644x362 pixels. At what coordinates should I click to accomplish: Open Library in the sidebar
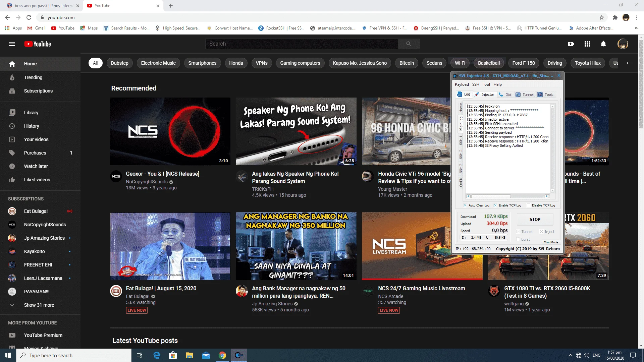(x=40, y=113)
